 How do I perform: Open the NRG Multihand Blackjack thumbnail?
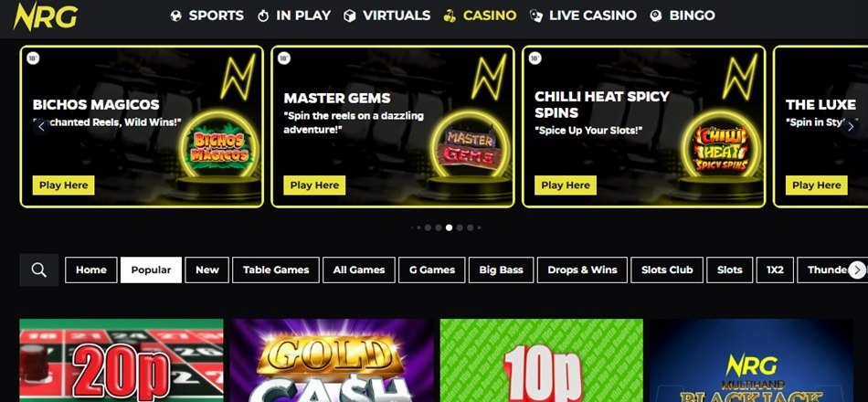752,360
